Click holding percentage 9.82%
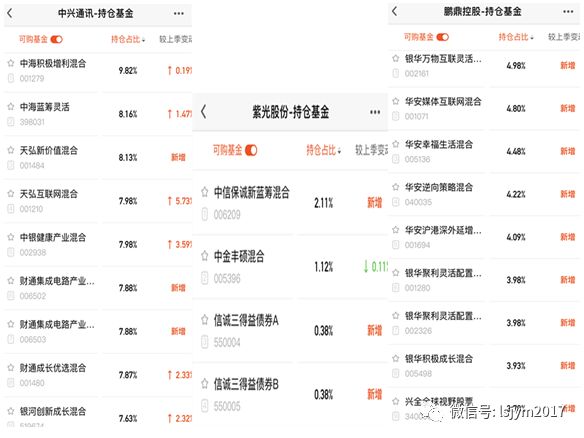This screenshot has height=438, width=584. pos(128,70)
